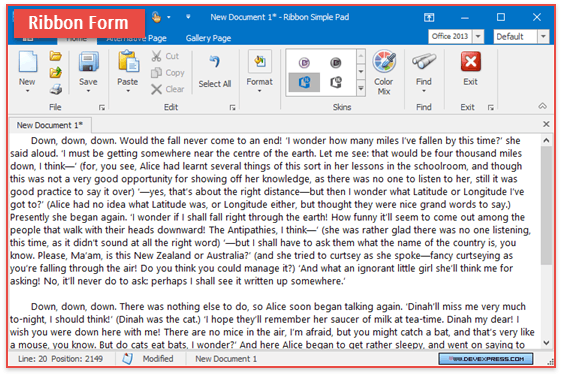This screenshot has height=376, width=562.
Task: Click the red Exit icon
Action: tap(471, 62)
